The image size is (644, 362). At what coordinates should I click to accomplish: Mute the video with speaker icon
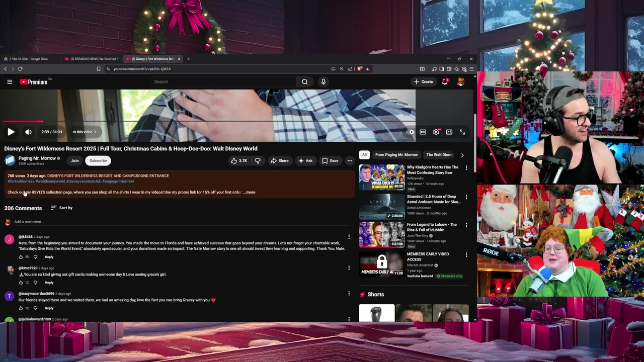tap(28, 132)
